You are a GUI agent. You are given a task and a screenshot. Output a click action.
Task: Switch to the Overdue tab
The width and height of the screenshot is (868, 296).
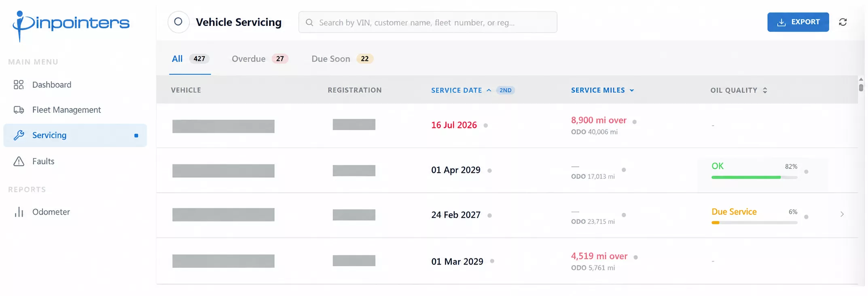point(260,59)
